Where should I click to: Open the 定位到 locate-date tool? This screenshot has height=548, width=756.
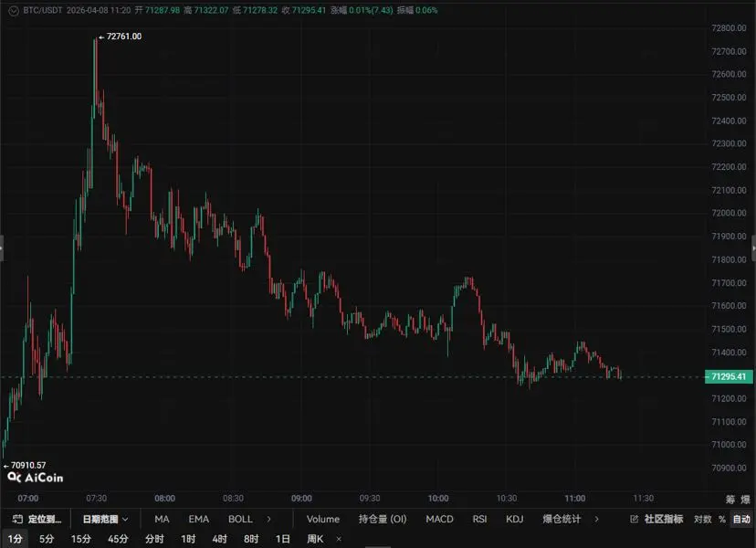coord(37,519)
